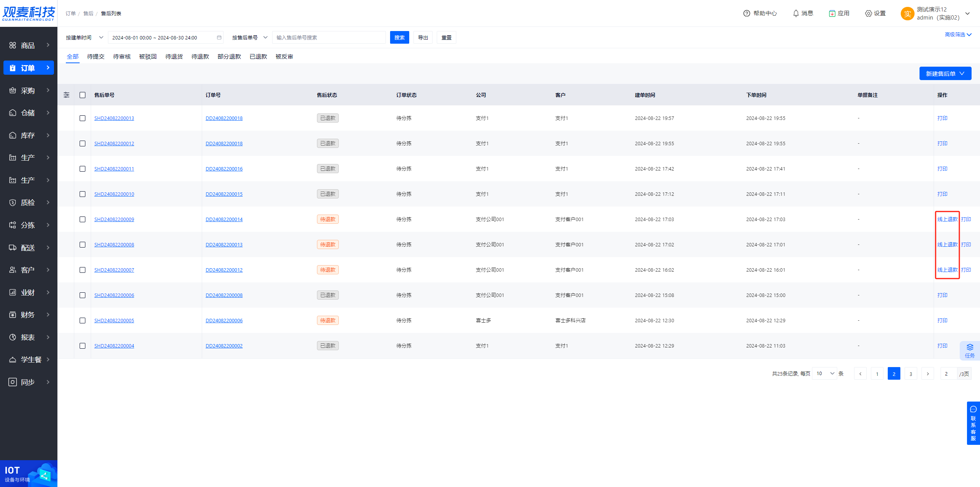980x487 pixels.
Task: Switch to the 待退货 tab
Action: point(174,57)
